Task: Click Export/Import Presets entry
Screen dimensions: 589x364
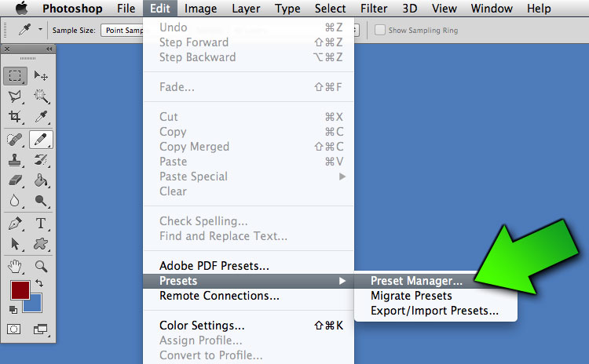Action: tap(434, 311)
